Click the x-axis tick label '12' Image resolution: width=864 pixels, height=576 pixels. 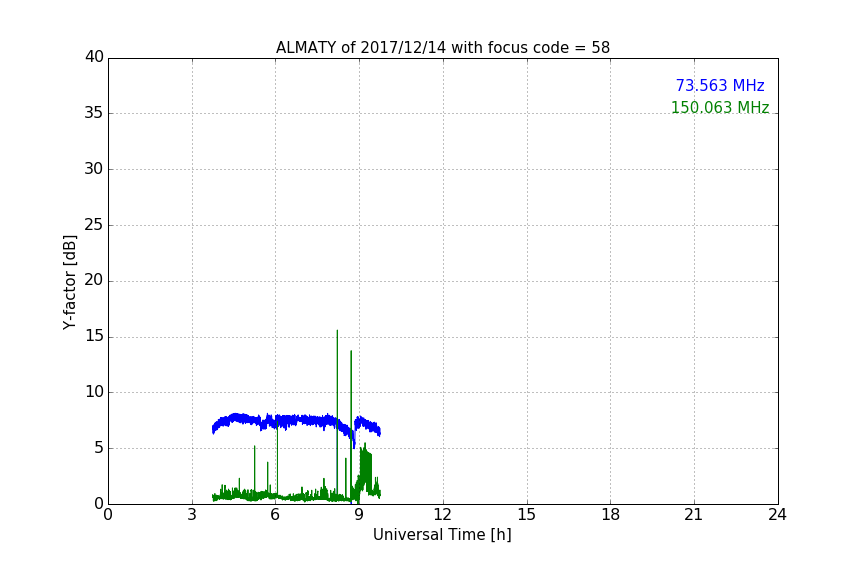[x=442, y=515]
